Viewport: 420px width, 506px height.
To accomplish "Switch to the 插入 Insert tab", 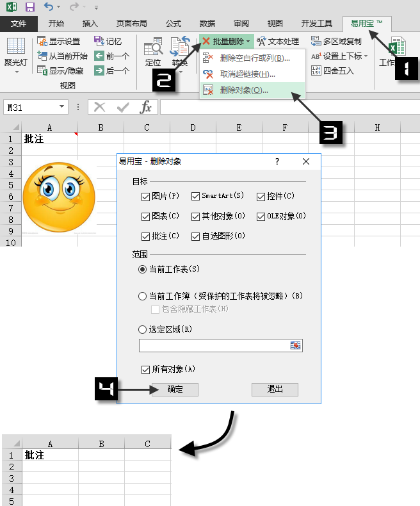I will [x=90, y=24].
